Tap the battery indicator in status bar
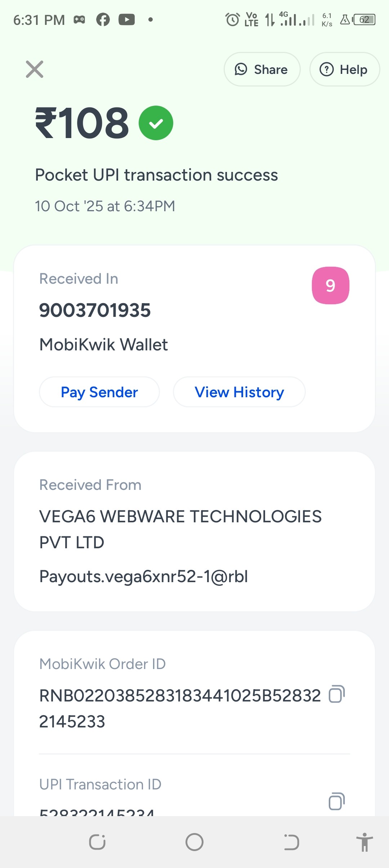 point(365,19)
